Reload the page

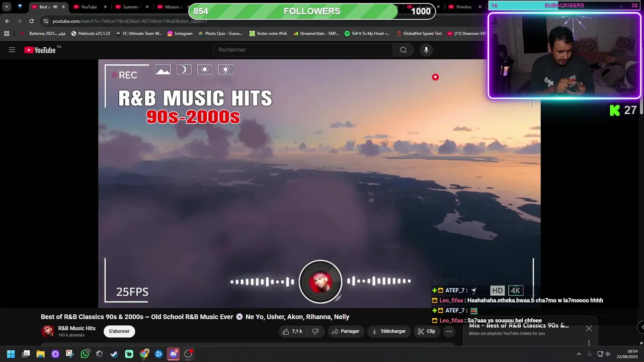[31, 21]
